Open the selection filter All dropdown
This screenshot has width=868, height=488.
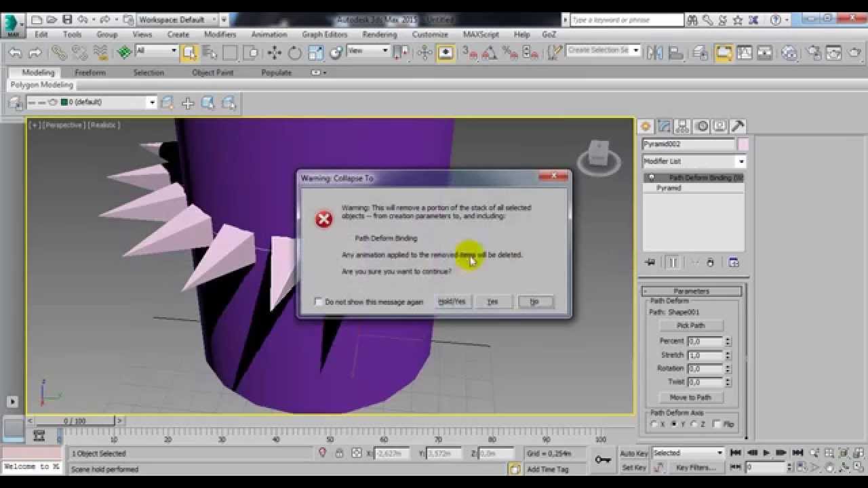[x=156, y=51]
